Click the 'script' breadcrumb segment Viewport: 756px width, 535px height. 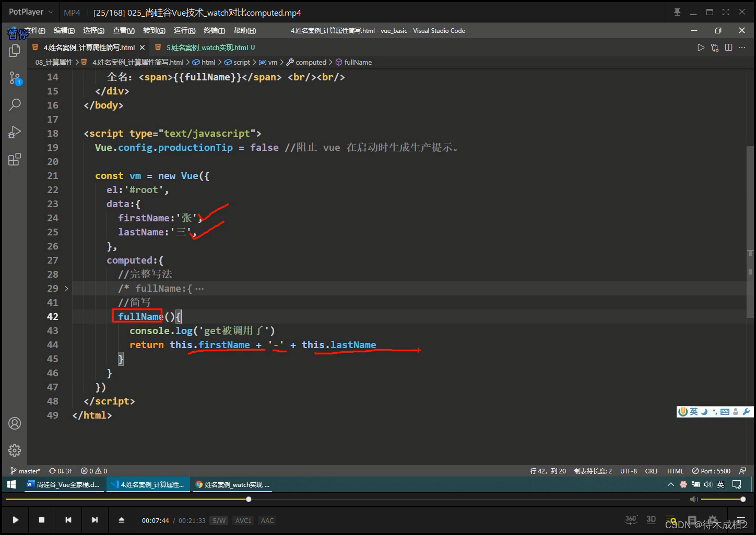pyautogui.click(x=242, y=62)
